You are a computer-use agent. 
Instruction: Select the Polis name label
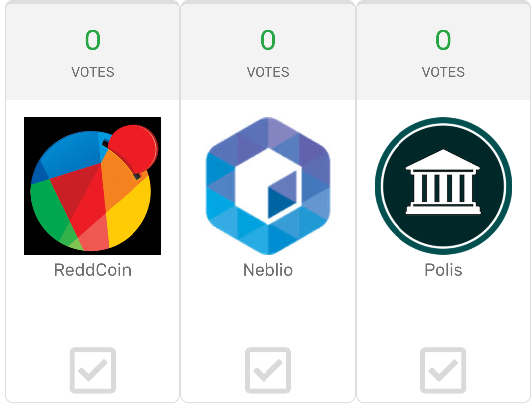click(443, 270)
